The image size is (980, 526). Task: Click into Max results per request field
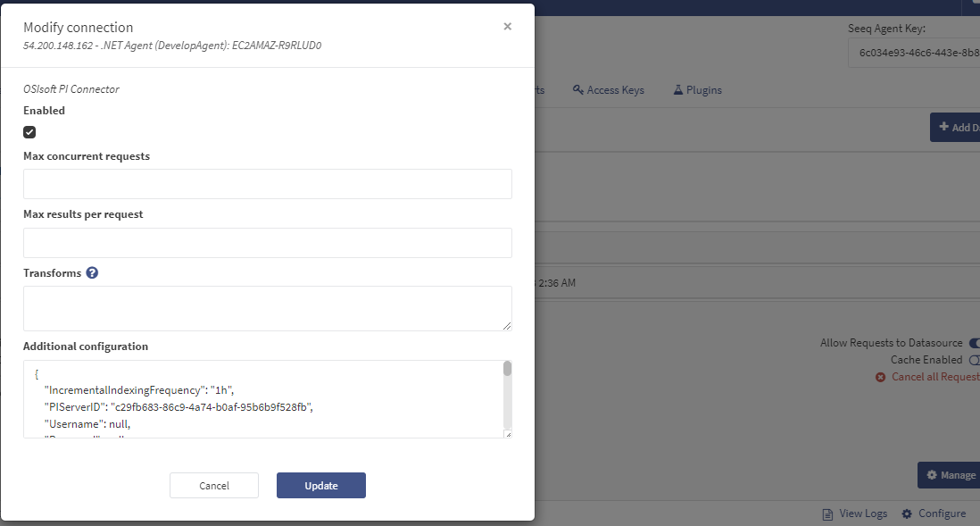coord(268,243)
